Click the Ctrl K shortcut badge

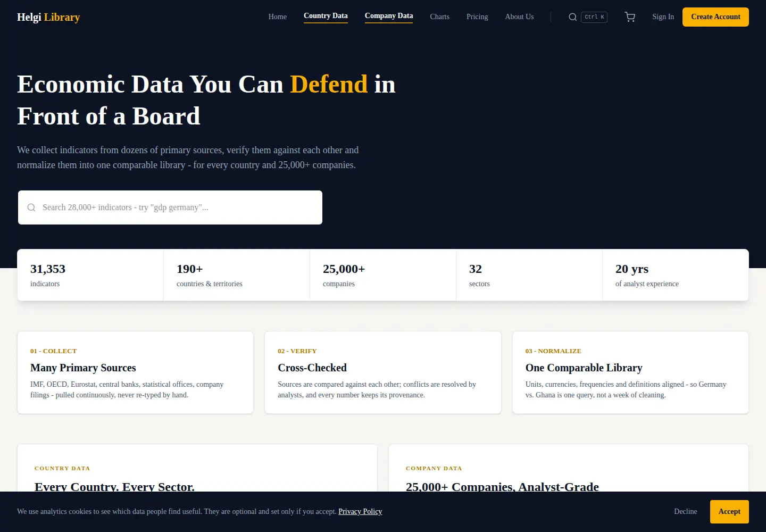(594, 17)
